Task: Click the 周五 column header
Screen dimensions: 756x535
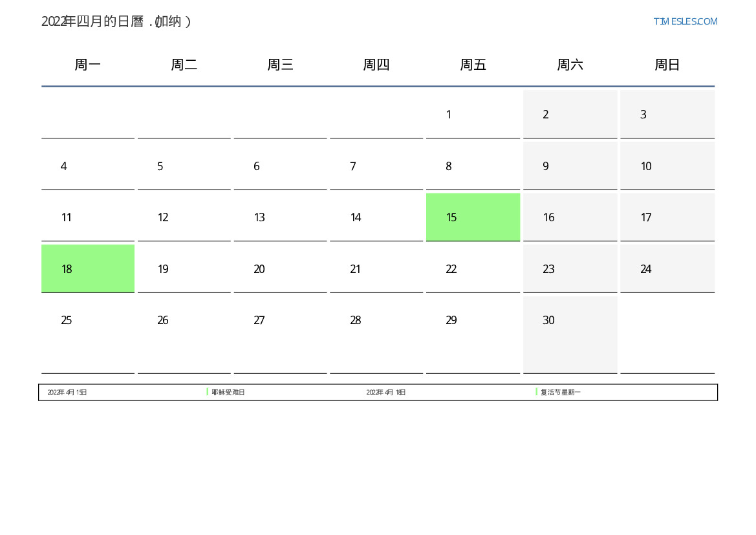Action: click(x=473, y=65)
